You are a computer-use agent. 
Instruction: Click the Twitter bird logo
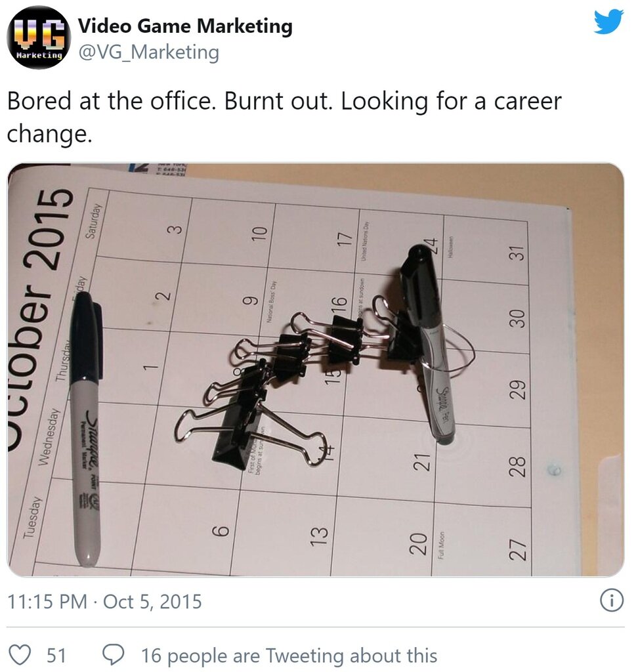pyautogui.click(x=608, y=22)
